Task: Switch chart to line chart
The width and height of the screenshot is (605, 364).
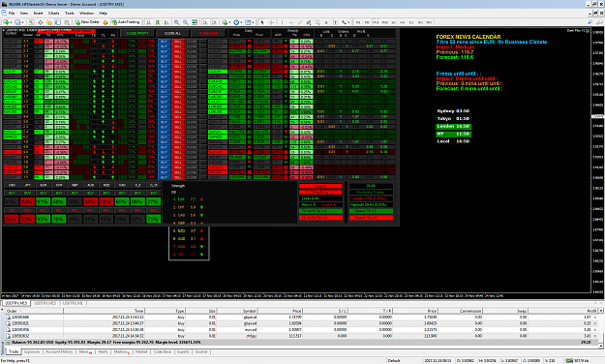Action: point(166,22)
